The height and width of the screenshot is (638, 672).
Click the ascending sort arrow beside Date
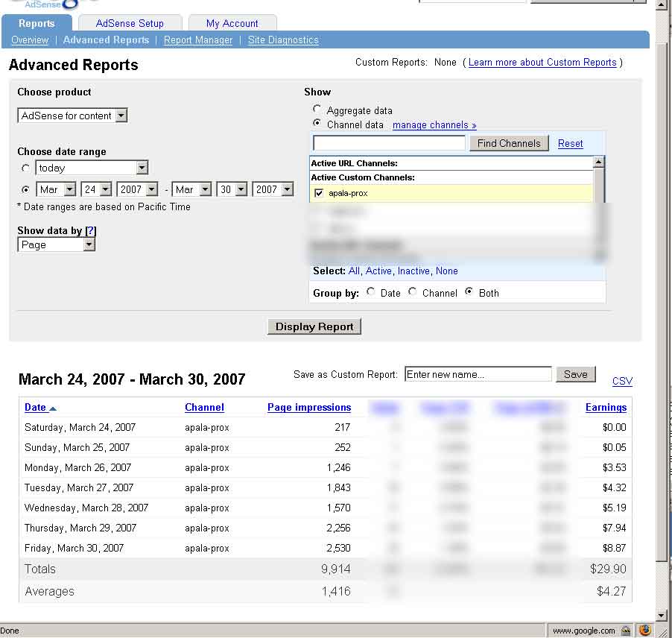click(53, 408)
